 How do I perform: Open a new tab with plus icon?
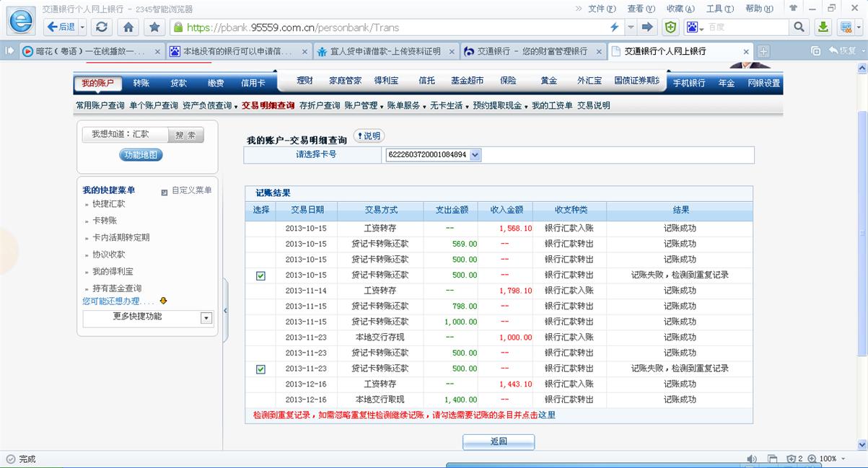[763, 51]
